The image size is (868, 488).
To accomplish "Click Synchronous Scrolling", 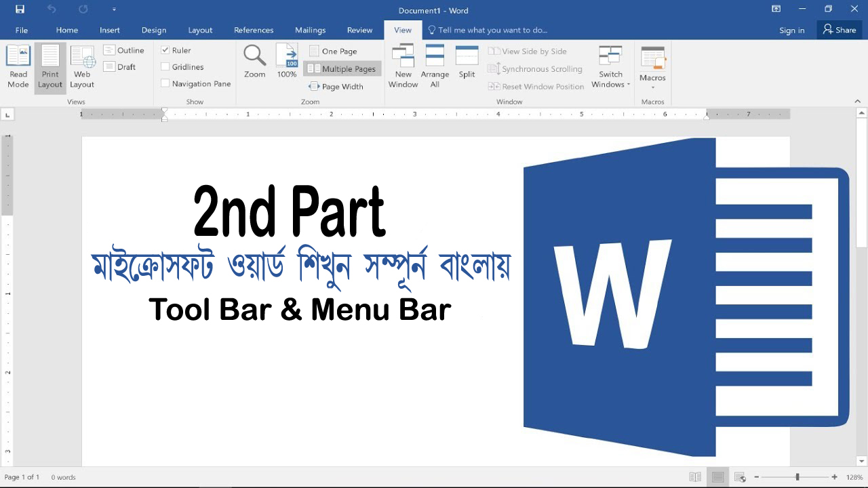I will [536, 68].
